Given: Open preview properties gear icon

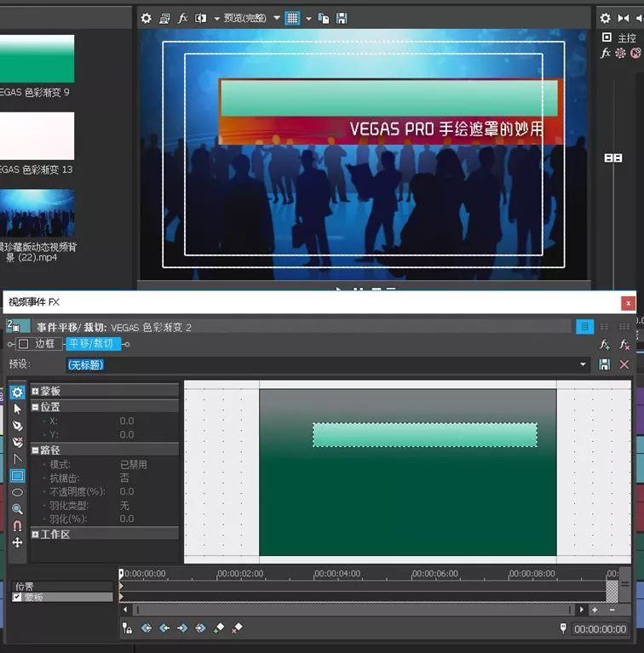Looking at the screenshot, I should pos(147,19).
